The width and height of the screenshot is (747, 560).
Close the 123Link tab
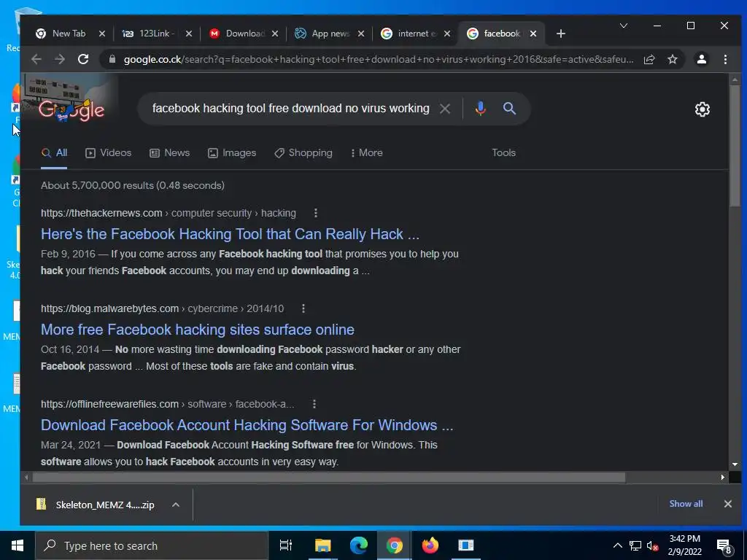click(x=189, y=34)
